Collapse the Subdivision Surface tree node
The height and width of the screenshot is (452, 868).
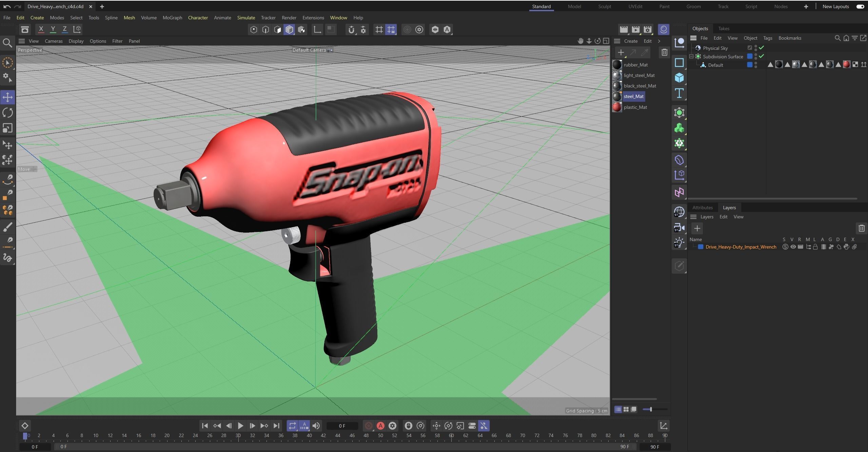(x=691, y=56)
